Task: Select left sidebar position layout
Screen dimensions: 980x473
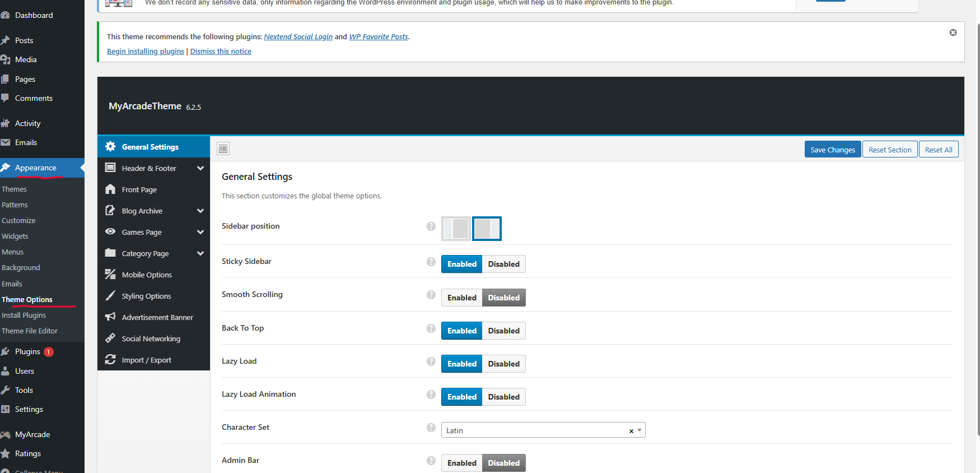Action: 456,229
